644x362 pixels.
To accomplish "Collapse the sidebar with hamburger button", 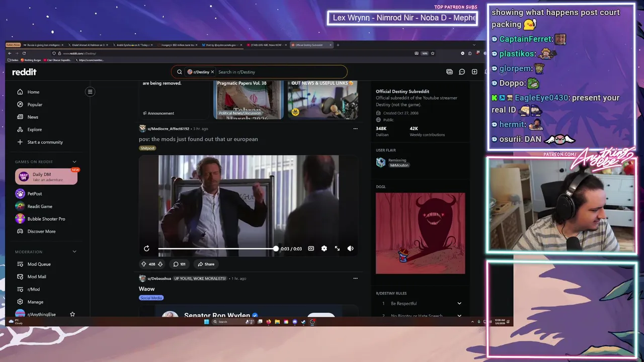I will tap(90, 92).
